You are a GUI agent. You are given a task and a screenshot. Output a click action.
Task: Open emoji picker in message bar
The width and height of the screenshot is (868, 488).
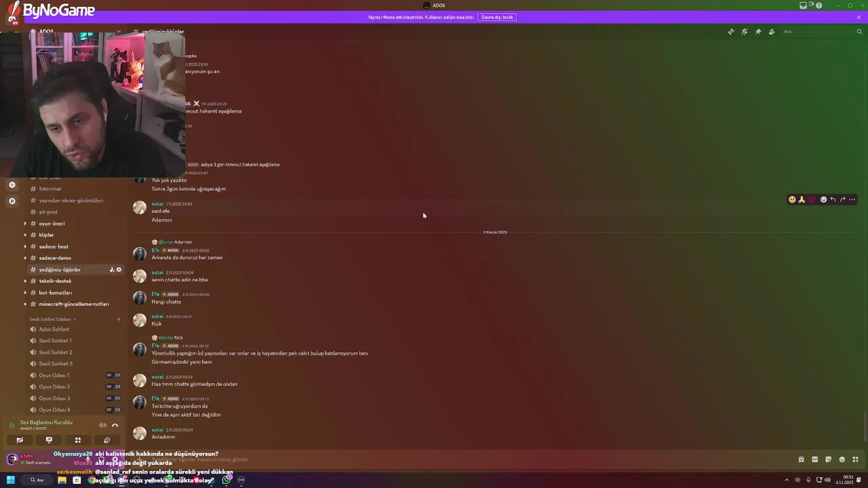(x=842, y=460)
